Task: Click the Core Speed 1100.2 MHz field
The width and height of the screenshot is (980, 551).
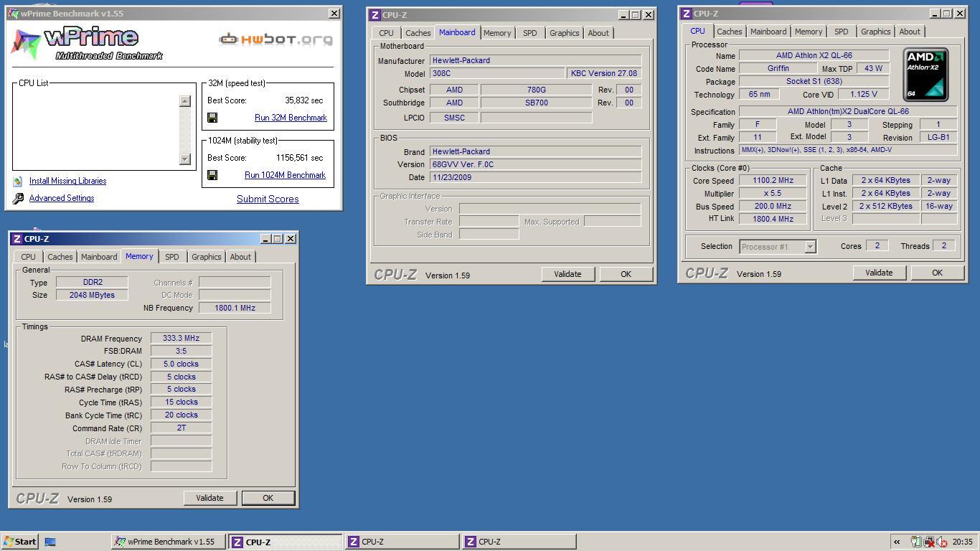Action: click(x=773, y=181)
